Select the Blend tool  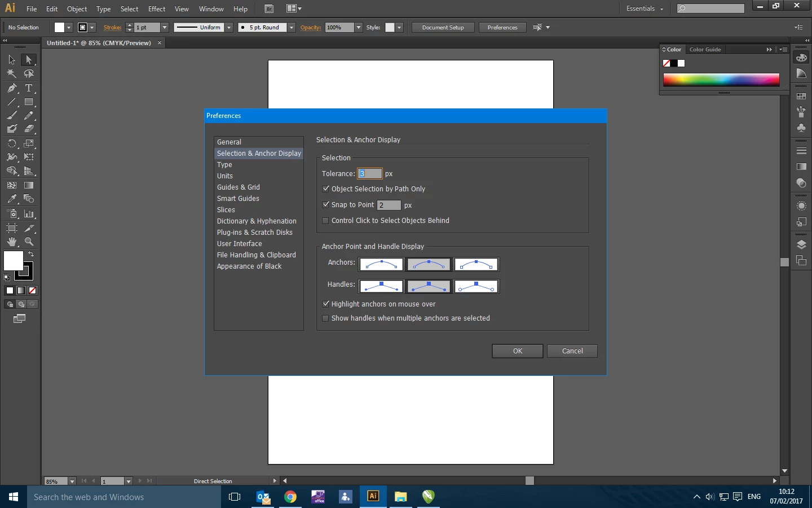click(x=29, y=199)
